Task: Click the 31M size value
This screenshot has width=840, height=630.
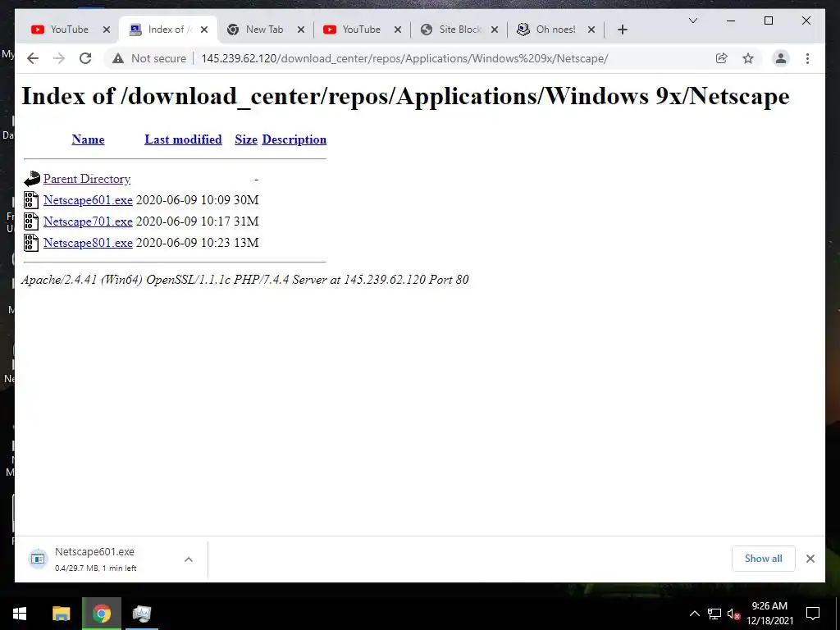Action: (246, 221)
